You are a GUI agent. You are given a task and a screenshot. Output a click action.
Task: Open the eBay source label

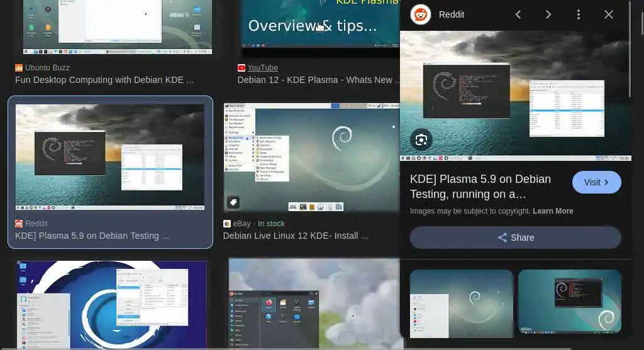click(x=241, y=224)
